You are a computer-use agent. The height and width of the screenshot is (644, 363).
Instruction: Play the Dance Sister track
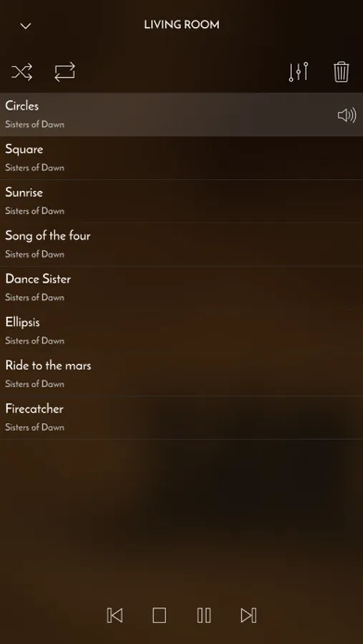[x=181, y=288]
